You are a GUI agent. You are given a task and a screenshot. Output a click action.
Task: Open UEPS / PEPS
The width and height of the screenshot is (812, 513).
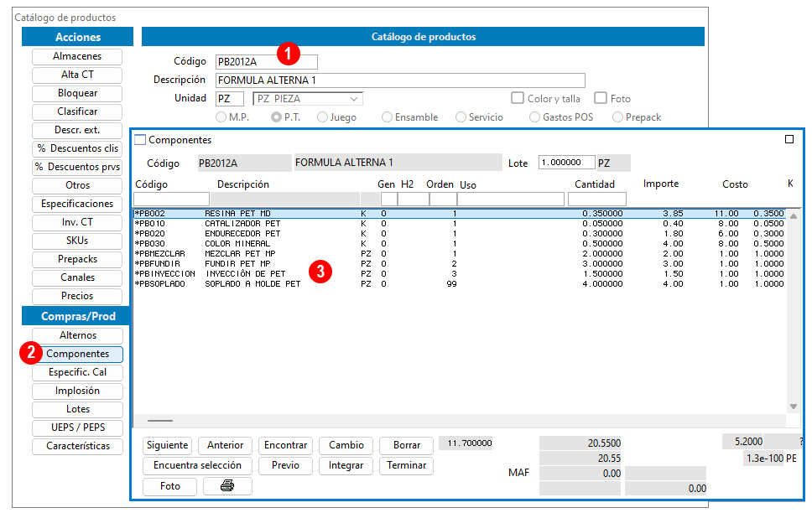pyautogui.click(x=78, y=427)
